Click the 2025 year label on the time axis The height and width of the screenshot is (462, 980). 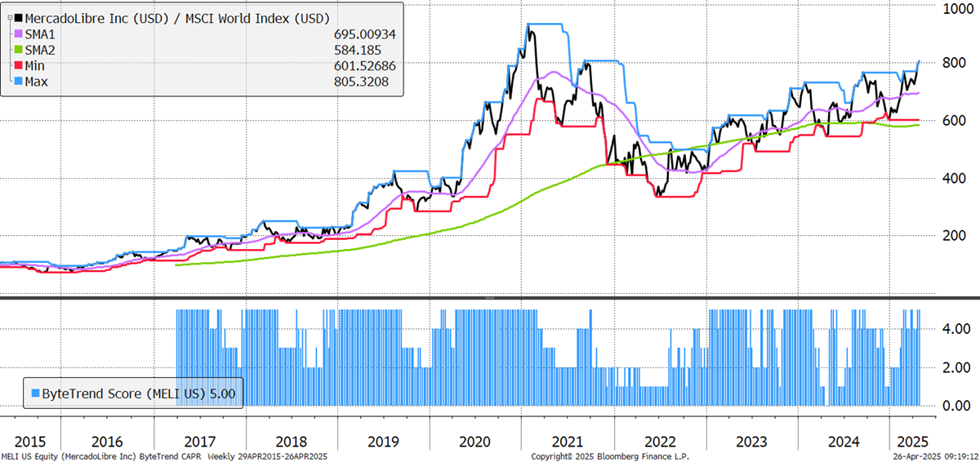(x=914, y=442)
